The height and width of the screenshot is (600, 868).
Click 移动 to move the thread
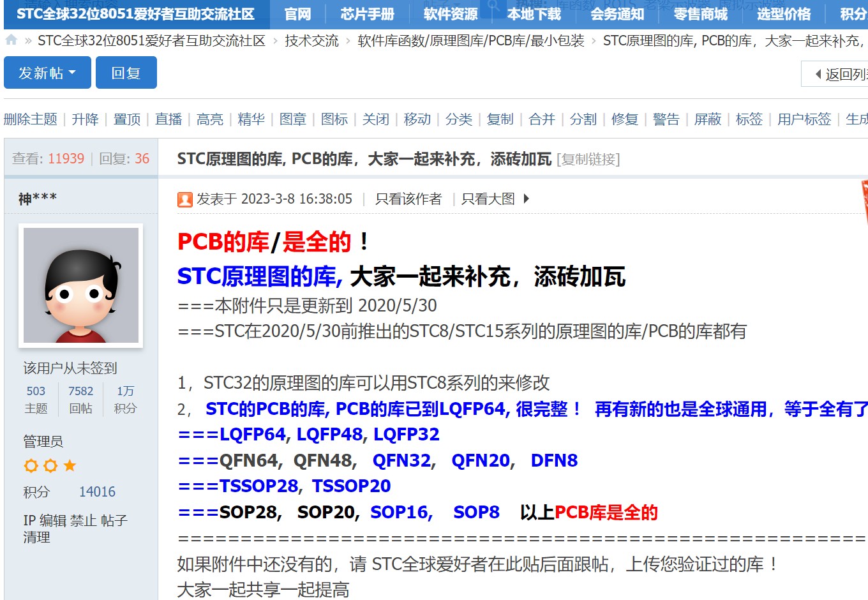pos(417,119)
